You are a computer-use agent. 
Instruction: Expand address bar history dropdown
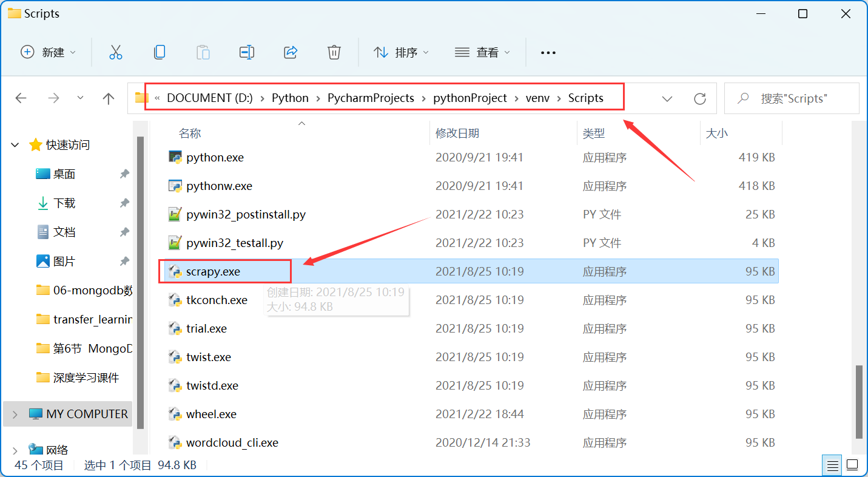click(667, 98)
